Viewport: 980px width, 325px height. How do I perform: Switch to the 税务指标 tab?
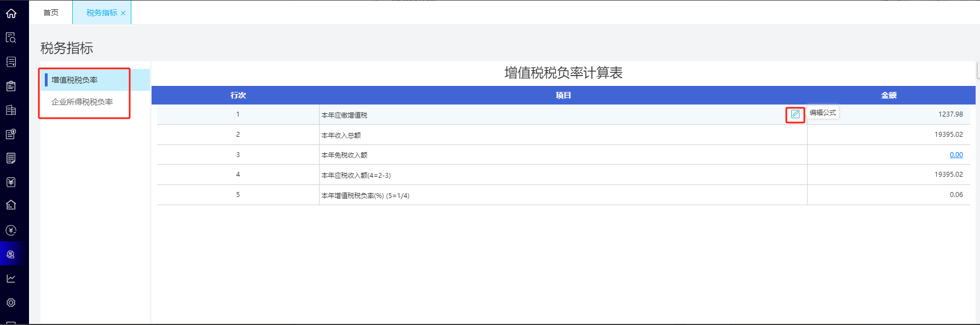[x=102, y=13]
